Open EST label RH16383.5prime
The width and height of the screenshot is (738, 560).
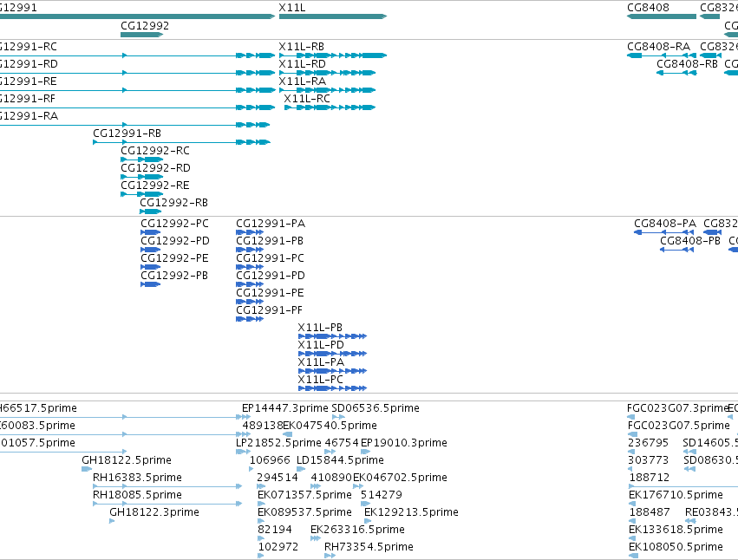[x=137, y=479]
